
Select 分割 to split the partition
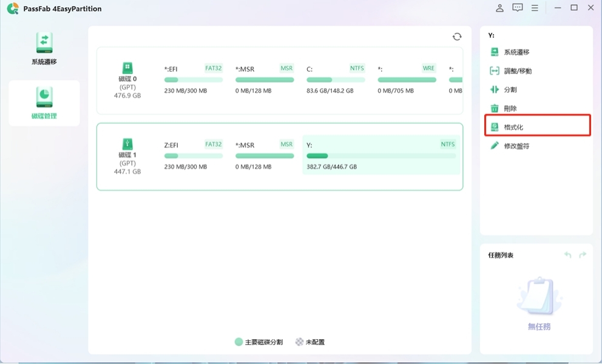510,90
